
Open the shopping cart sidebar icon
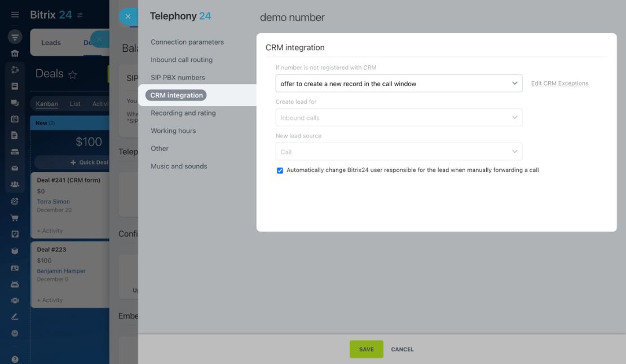pyautogui.click(x=15, y=217)
